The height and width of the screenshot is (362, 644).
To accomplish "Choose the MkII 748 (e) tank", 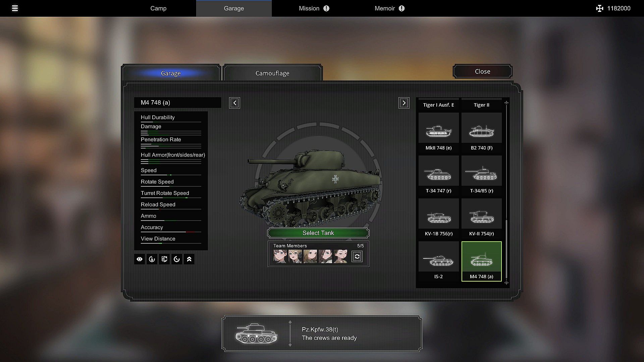I will click(438, 132).
